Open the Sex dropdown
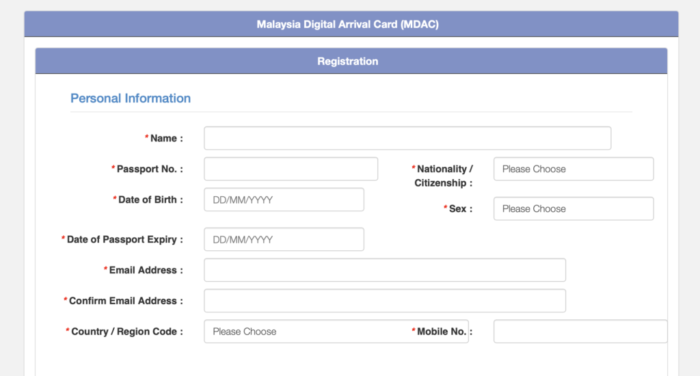The width and height of the screenshot is (700, 376). tap(573, 209)
